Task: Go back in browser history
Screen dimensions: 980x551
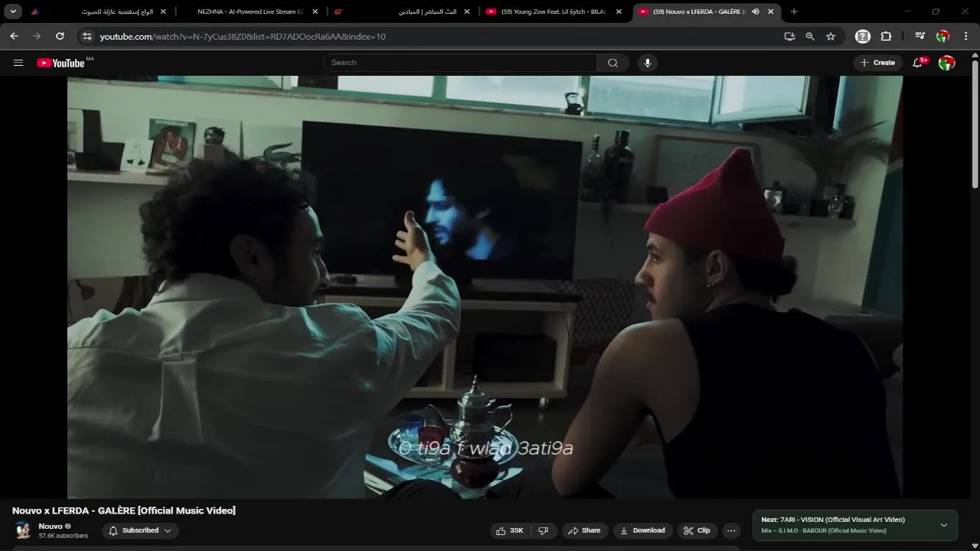Action: tap(14, 36)
